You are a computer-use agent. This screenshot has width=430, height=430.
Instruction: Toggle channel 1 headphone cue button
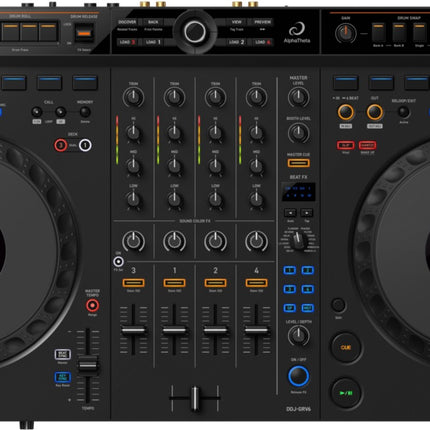174,283
